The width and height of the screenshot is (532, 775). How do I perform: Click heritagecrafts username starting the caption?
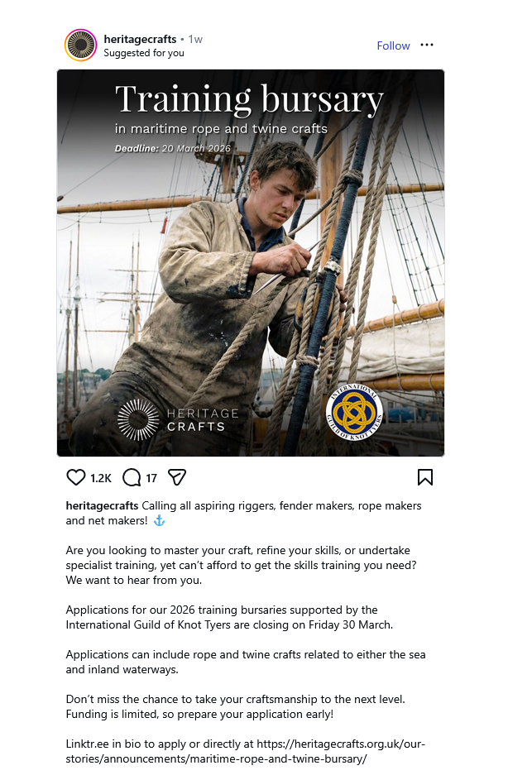(102, 505)
